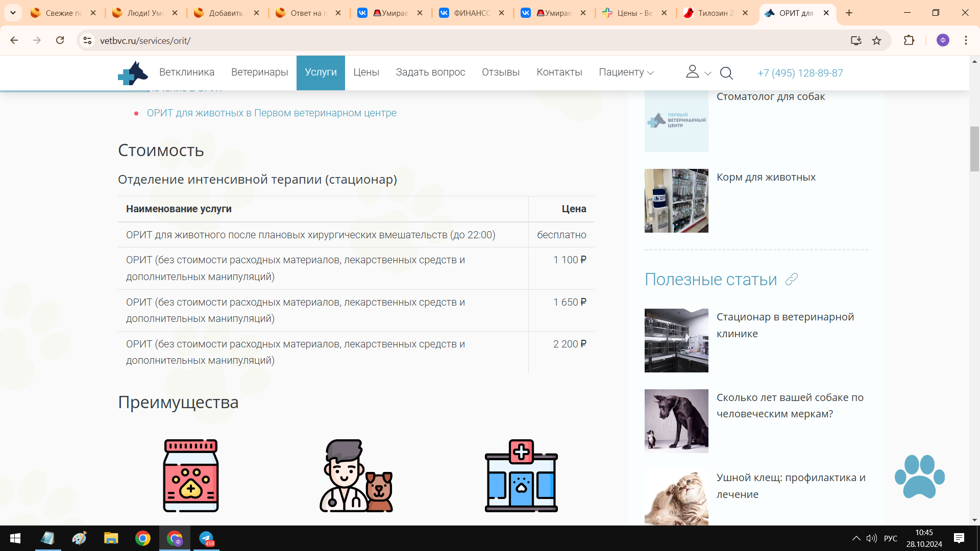Image resolution: width=980 pixels, height=551 pixels.
Task: Switch to the Цены - Ве tab
Action: click(x=635, y=13)
